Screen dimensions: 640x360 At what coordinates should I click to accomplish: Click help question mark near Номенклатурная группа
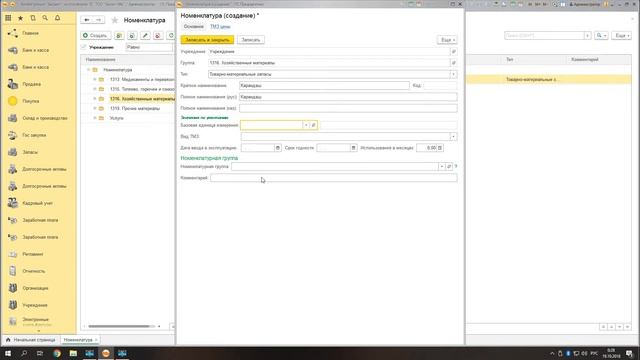pos(456,167)
